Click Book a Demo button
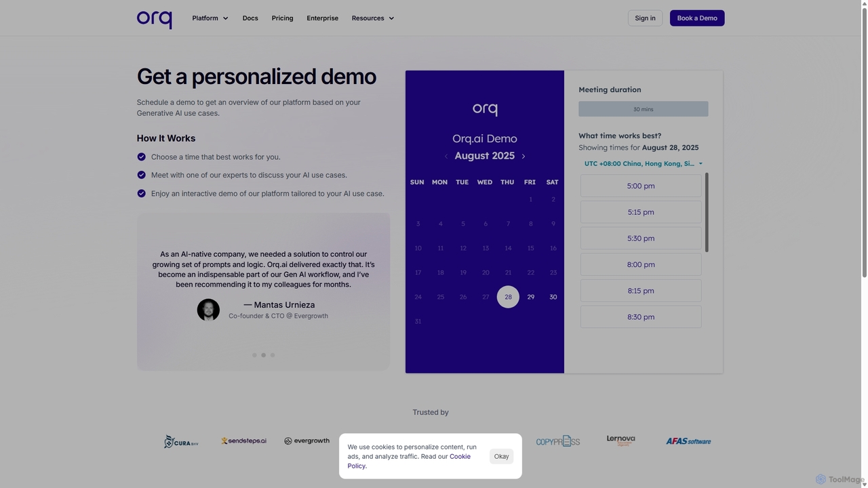Viewport: 868px width, 488px height. pyautogui.click(x=697, y=18)
